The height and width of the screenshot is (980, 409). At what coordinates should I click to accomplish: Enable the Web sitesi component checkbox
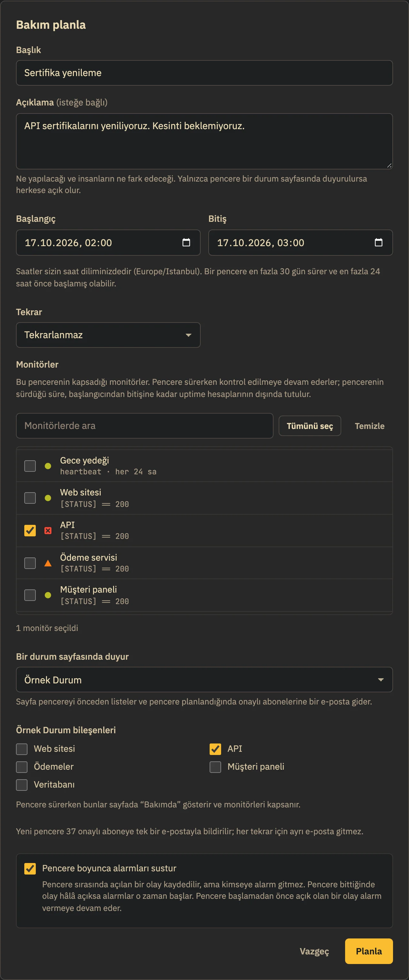(x=22, y=749)
